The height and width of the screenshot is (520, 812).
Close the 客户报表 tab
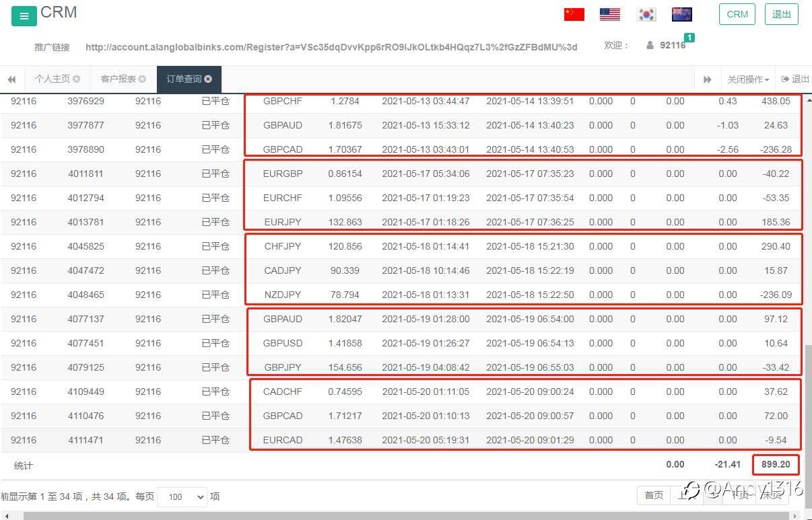[142, 79]
